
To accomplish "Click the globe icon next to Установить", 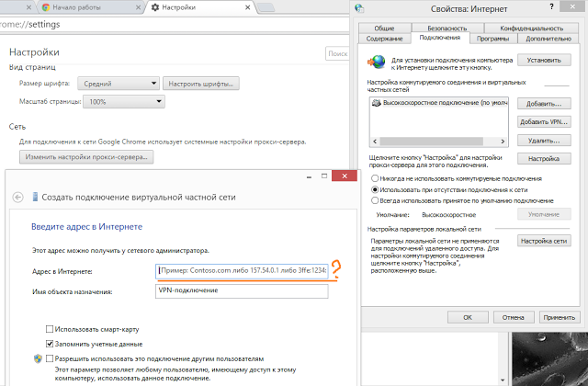I will click(377, 62).
